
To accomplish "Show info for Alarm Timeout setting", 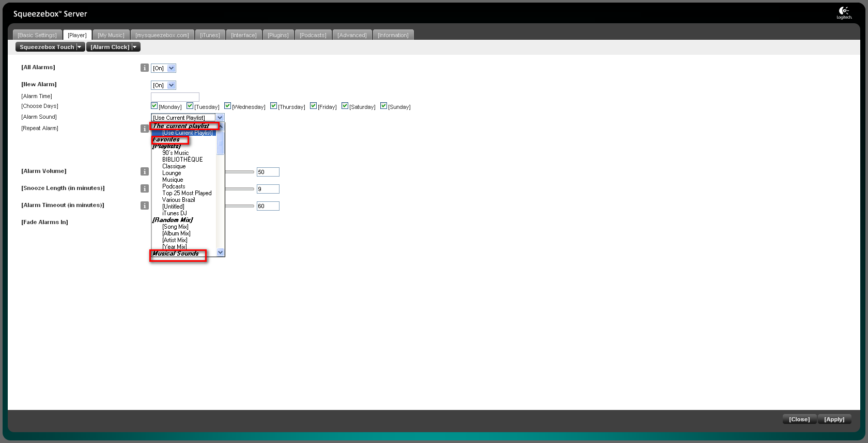I will tap(145, 205).
